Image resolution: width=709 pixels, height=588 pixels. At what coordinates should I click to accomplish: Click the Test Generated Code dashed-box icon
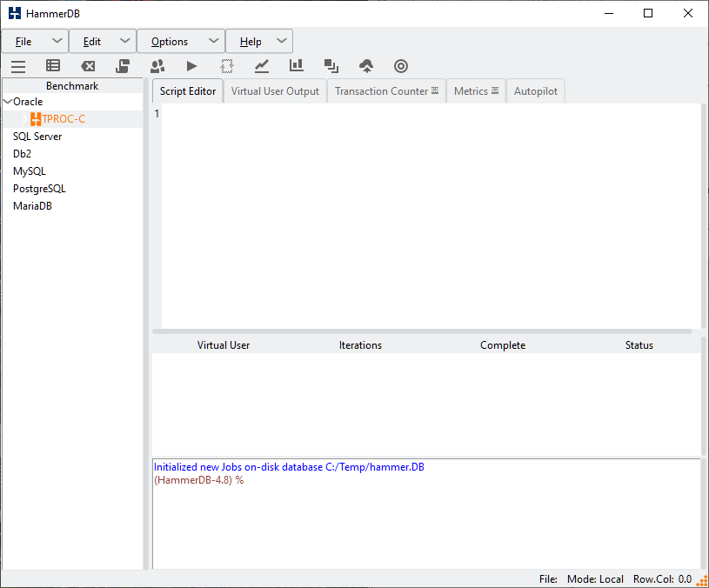227,66
